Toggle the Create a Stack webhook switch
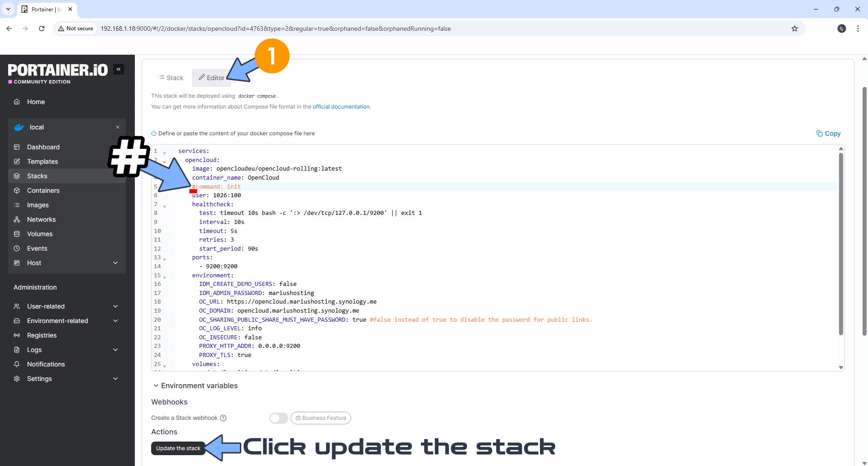Viewport: 868px width, 466px height. (x=278, y=418)
